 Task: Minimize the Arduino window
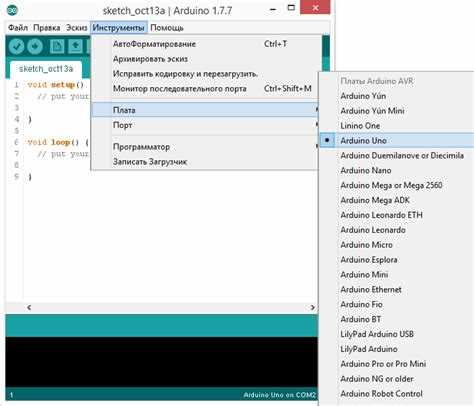(273, 9)
